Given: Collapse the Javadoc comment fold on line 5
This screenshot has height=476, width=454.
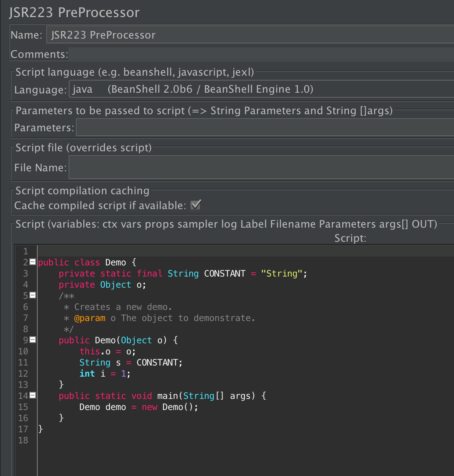Looking at the screenshot, I should [32, 295].
